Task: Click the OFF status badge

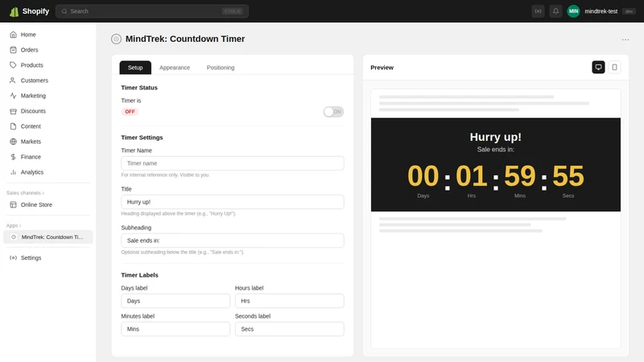Action: point(130,112)
